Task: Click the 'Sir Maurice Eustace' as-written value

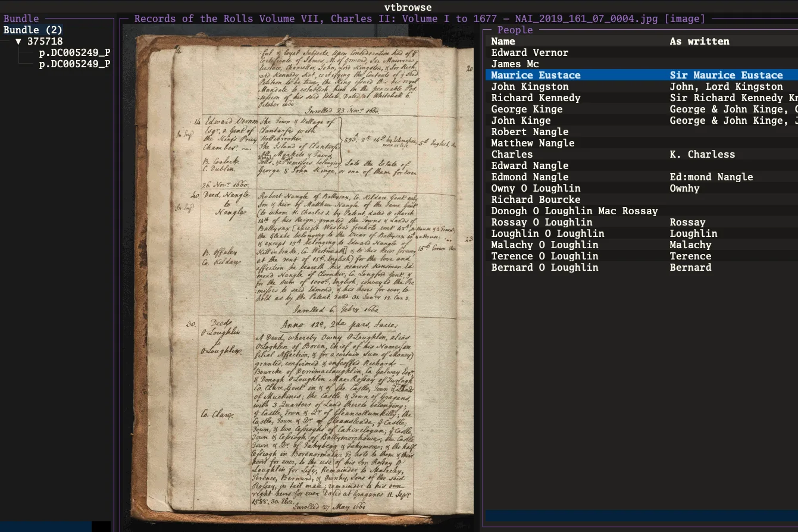Action: tap(726, 75)
